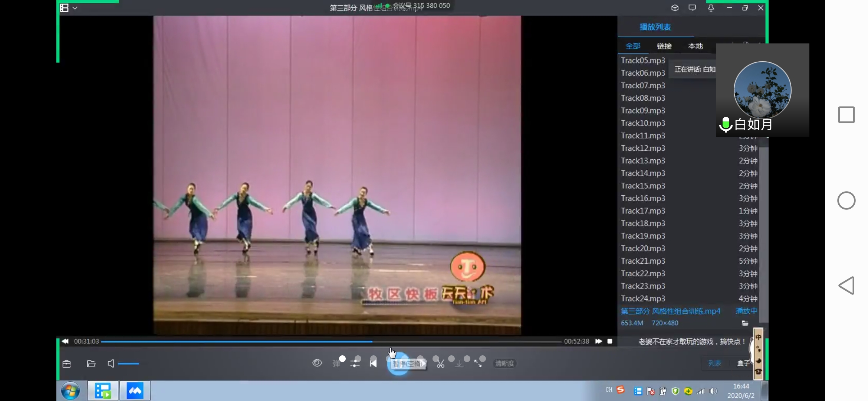
Task: Select Track14.mp3 in the playlist
Action: (x=689, y=173)
